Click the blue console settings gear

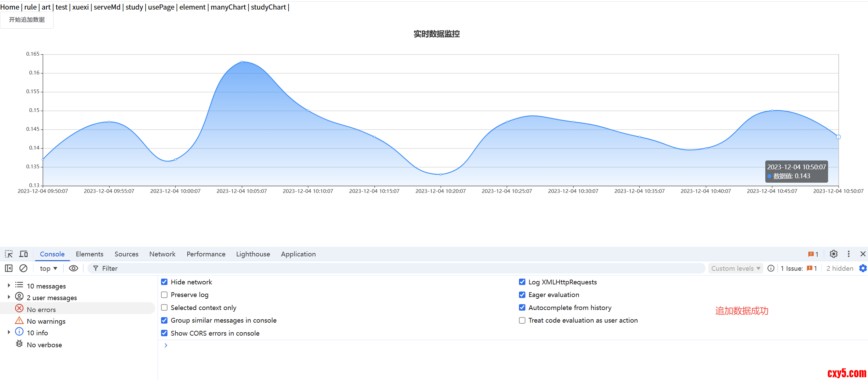(863, 268)
